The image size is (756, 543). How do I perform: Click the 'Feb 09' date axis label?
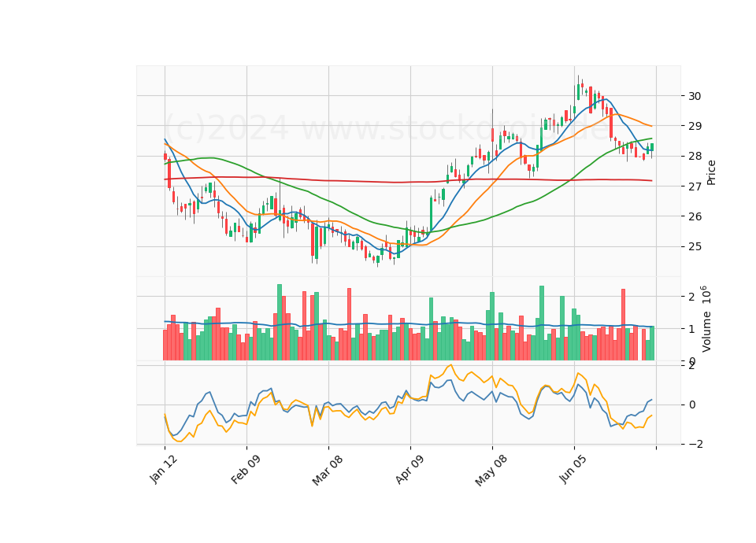(x=246, y=469)
